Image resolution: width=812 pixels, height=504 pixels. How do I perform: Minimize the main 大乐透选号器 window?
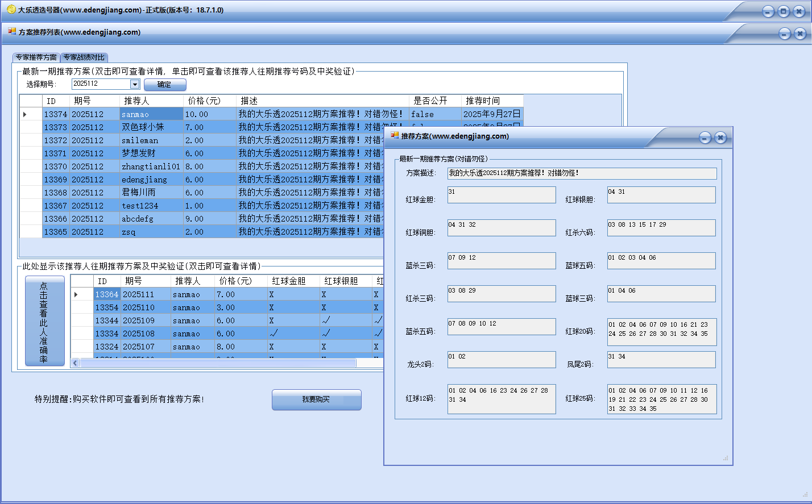(x=768, y=11)
